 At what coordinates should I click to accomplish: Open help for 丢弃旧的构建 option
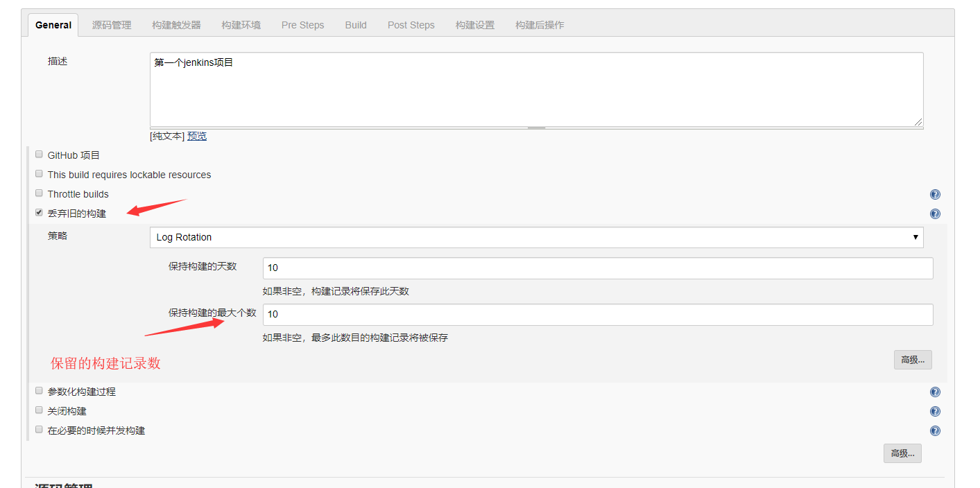[935, 214]
